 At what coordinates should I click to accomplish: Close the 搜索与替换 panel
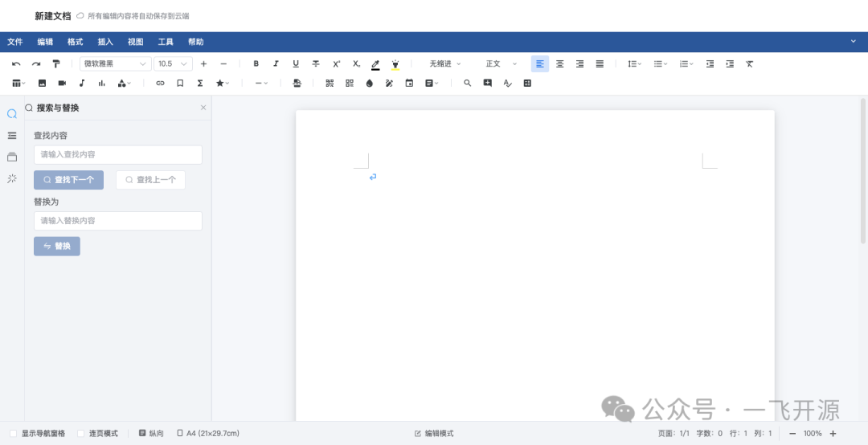(x=203, y=108)
